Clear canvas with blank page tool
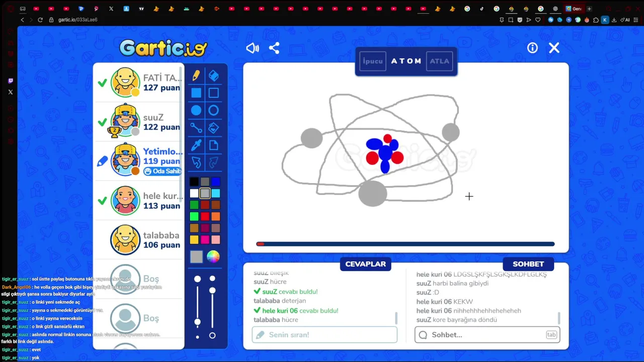 tap(214, 145)
